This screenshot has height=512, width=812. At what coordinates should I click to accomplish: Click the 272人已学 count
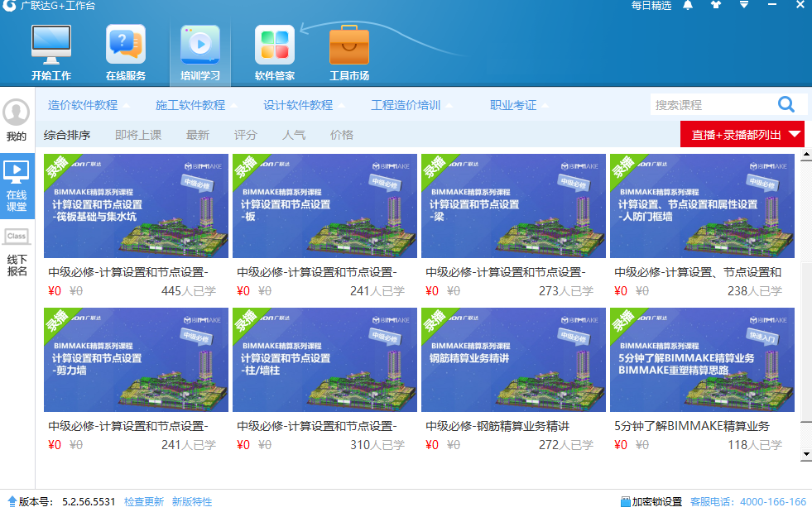tap(566, 445)
